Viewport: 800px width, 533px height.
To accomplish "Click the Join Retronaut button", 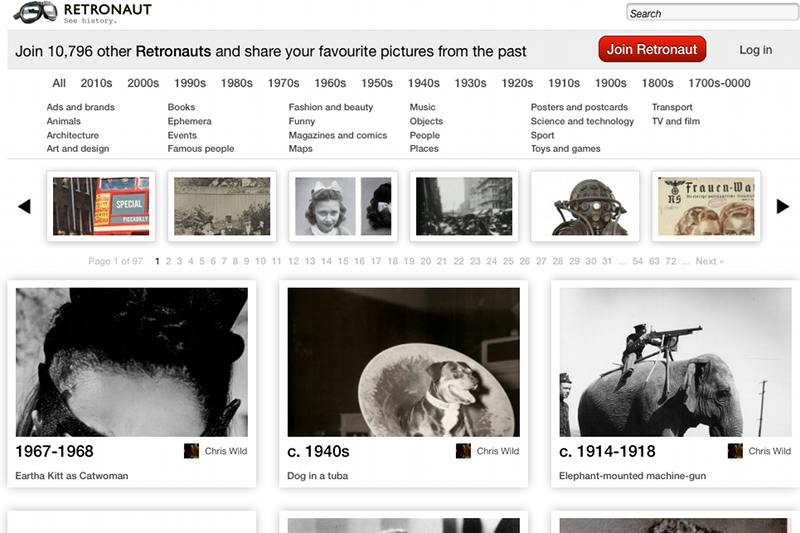I will point(652,49).
